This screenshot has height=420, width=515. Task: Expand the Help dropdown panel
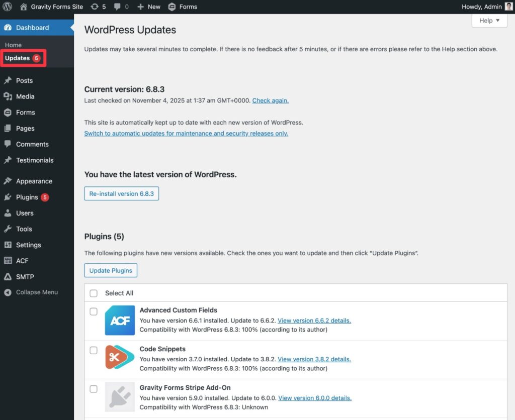(489, 21)
